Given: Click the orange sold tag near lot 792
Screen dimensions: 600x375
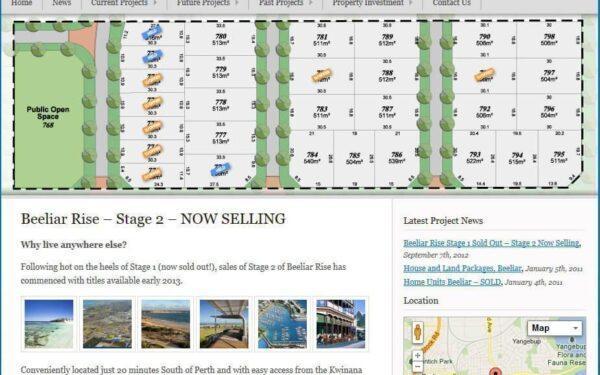Looking at the screenshot, I should tap(484, 75).
